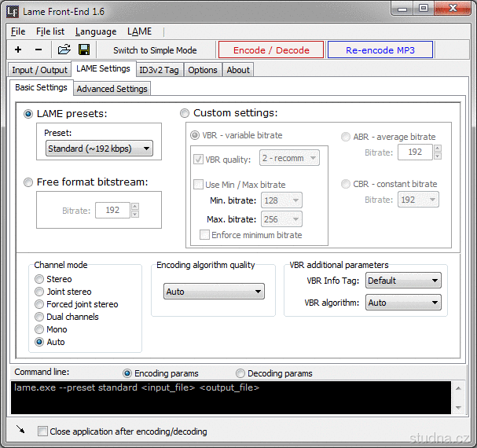Minimize the Lame Front-End window

402,9
